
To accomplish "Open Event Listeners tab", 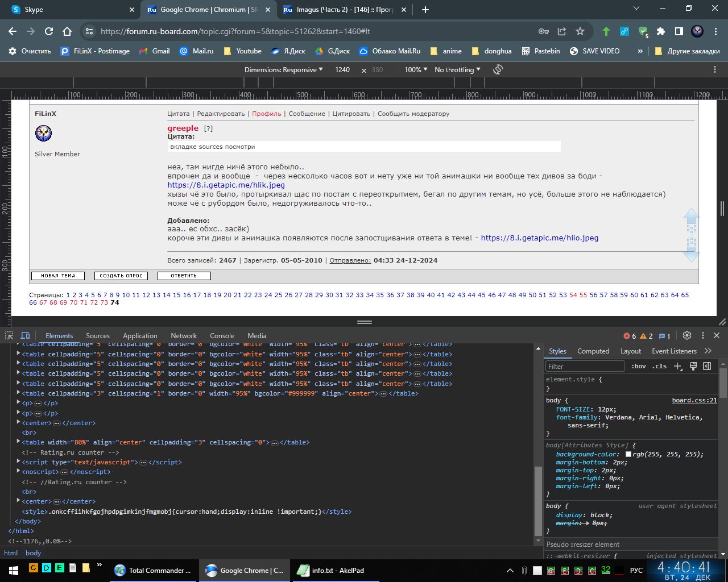I will [674, 351].
